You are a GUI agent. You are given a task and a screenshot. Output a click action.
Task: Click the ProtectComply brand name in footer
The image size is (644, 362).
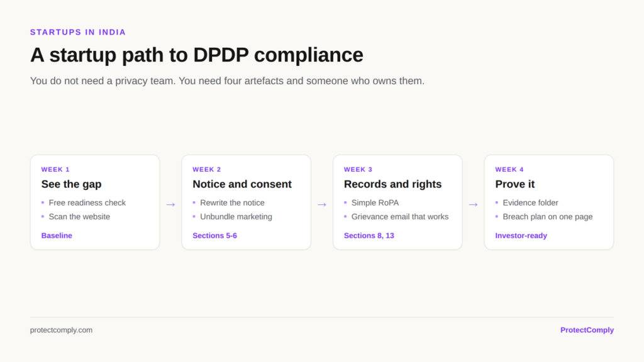(x=587, y=330)
